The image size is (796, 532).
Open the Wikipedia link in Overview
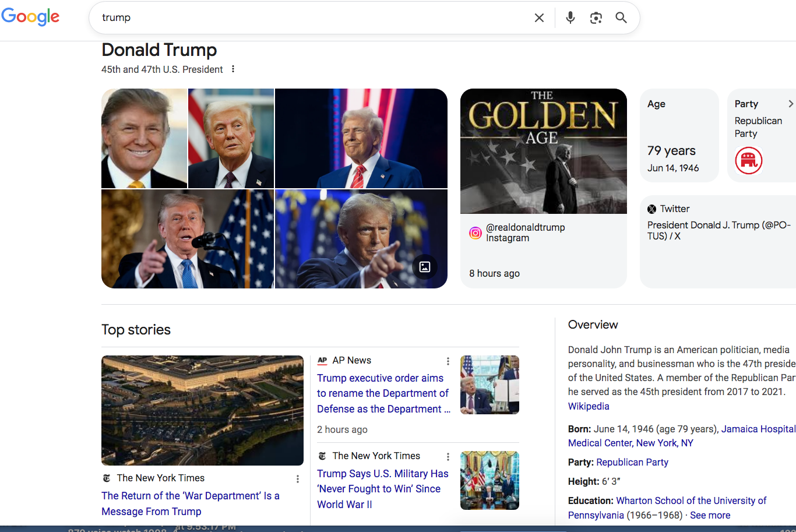tap(589, 406)
